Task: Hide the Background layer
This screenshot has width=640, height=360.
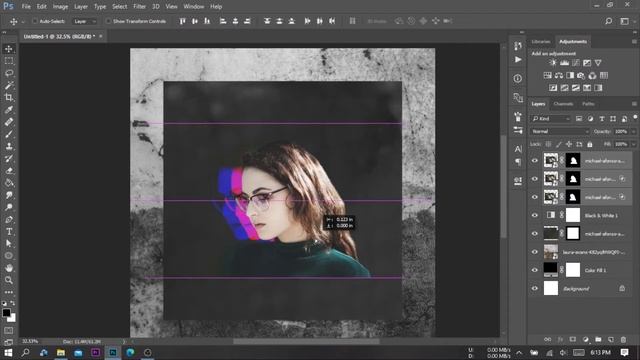Action: [x=535, y=289]
